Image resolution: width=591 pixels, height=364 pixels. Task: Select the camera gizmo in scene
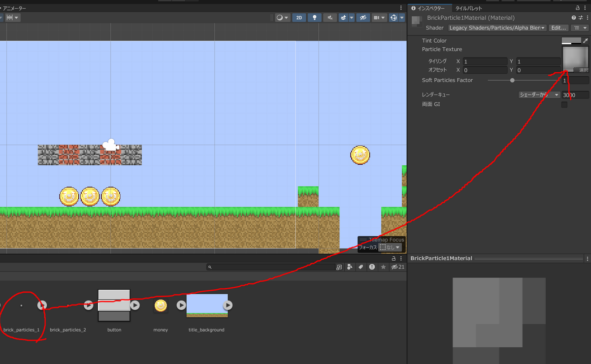click(x=111, y=145)
